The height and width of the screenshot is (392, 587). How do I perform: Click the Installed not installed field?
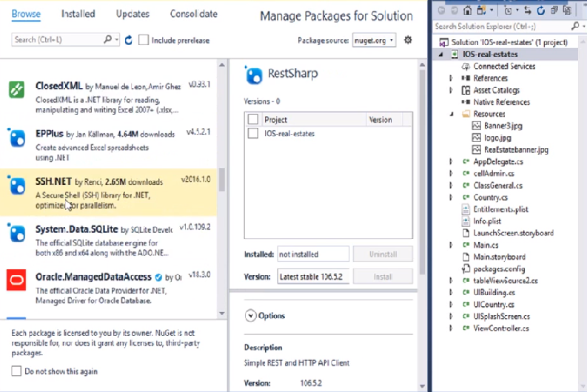tap(313, 254)
